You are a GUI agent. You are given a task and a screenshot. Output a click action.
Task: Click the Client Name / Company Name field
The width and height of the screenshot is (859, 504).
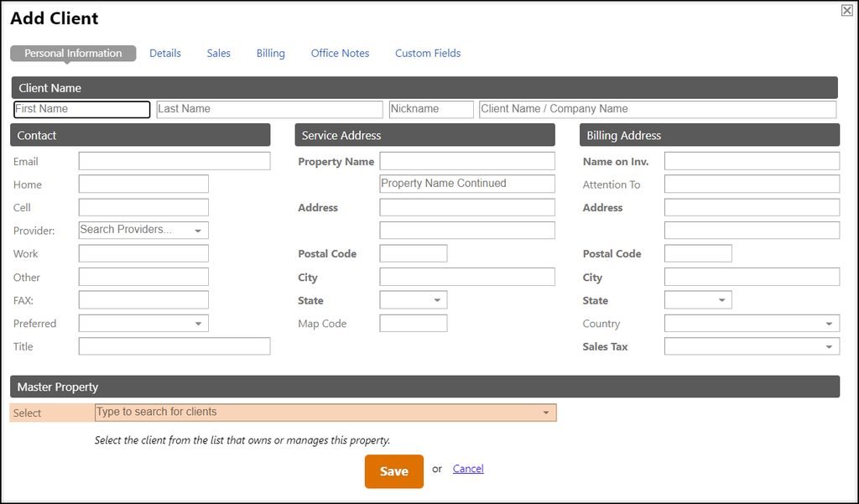tap(658, 109)
